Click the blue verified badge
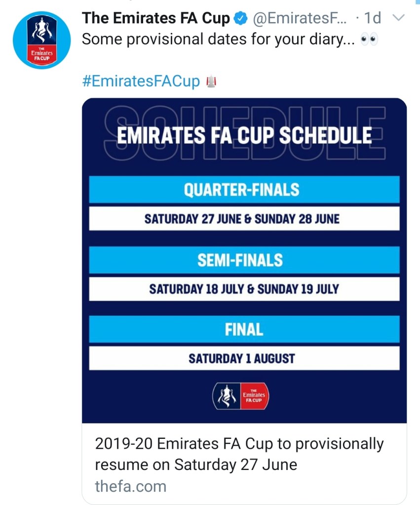Image resolution: width=420 pixels, height=505 pixels. [240, 19]
